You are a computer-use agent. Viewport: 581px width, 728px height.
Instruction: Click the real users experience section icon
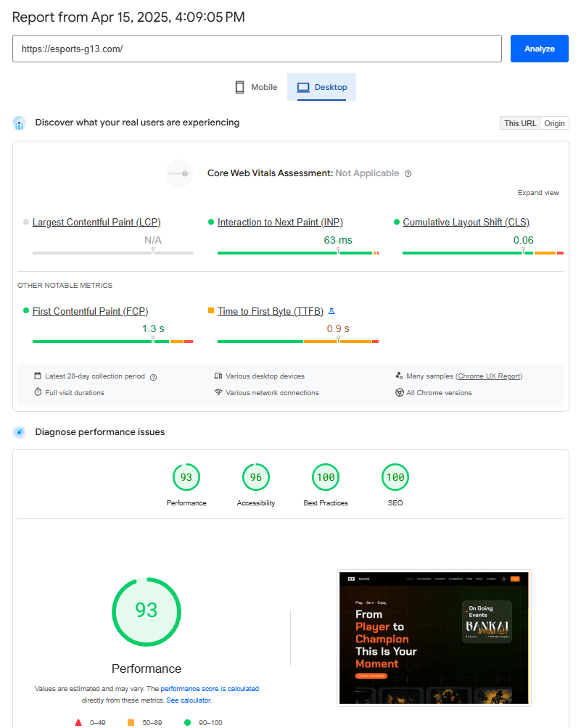tap(20, 123)
